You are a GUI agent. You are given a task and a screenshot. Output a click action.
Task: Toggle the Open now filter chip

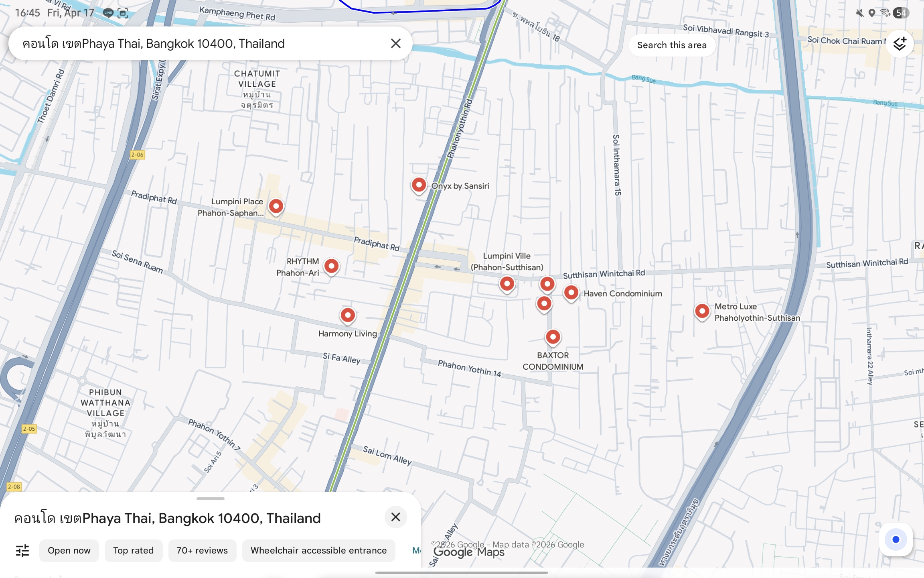pos(69,550)
